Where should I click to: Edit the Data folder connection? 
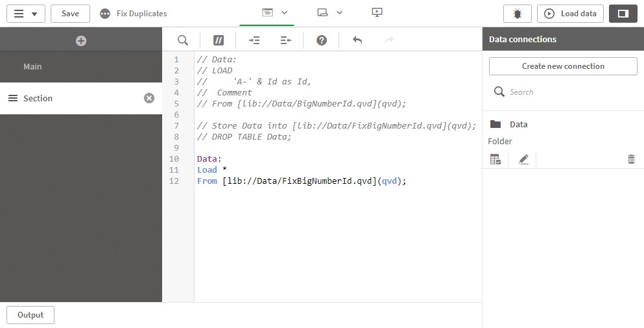[x=523, y=159]
